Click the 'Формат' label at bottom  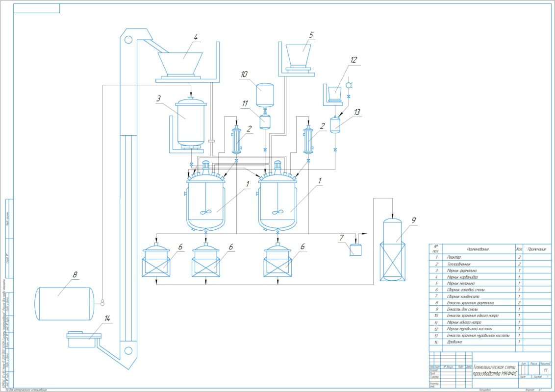[530, 390]
